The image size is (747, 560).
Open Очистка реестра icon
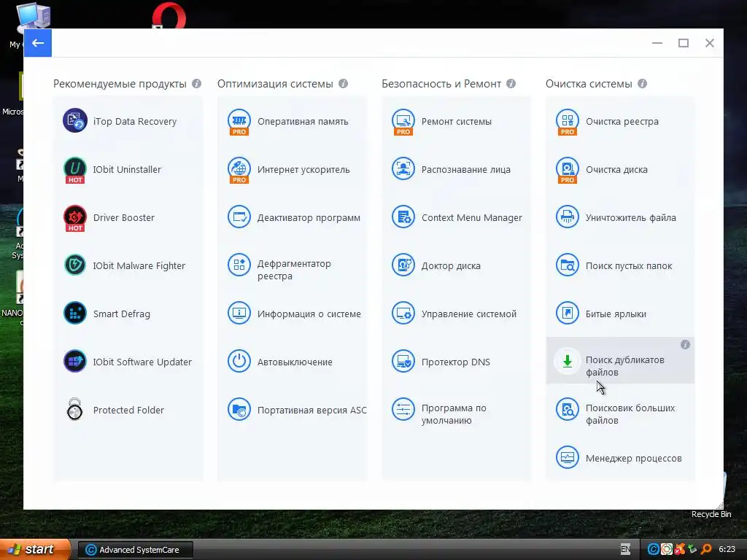(x=567, y=122)
